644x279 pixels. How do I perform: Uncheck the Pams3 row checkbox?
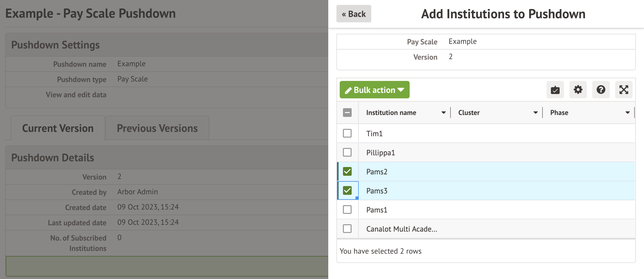pyautogui.click(x=347, y=190)
